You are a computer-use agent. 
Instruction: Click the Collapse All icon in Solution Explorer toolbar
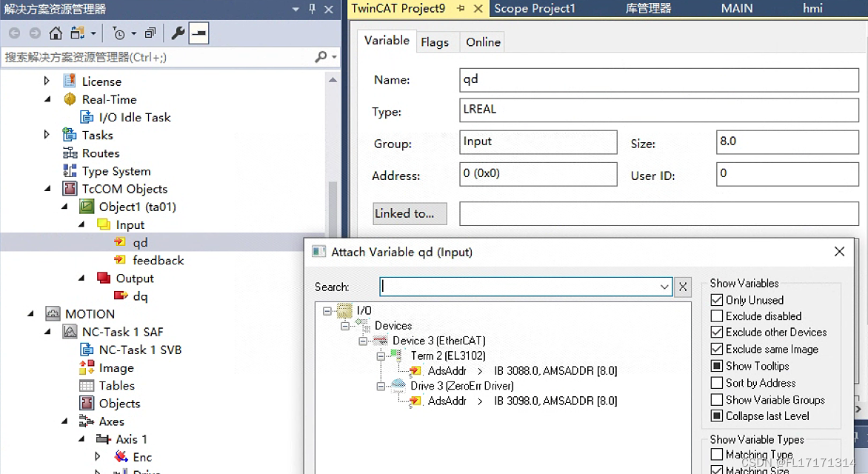pyautogui.click(x=150, y=33)
